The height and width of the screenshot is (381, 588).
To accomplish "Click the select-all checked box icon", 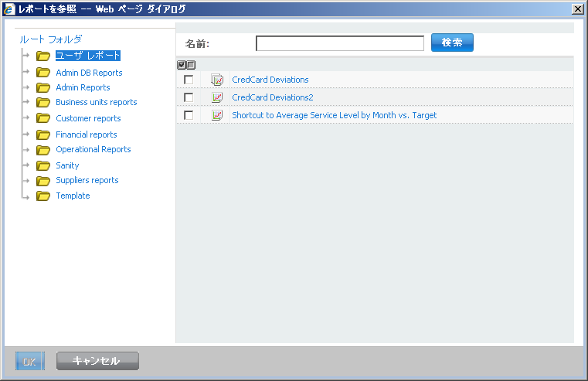I will 182,65.
